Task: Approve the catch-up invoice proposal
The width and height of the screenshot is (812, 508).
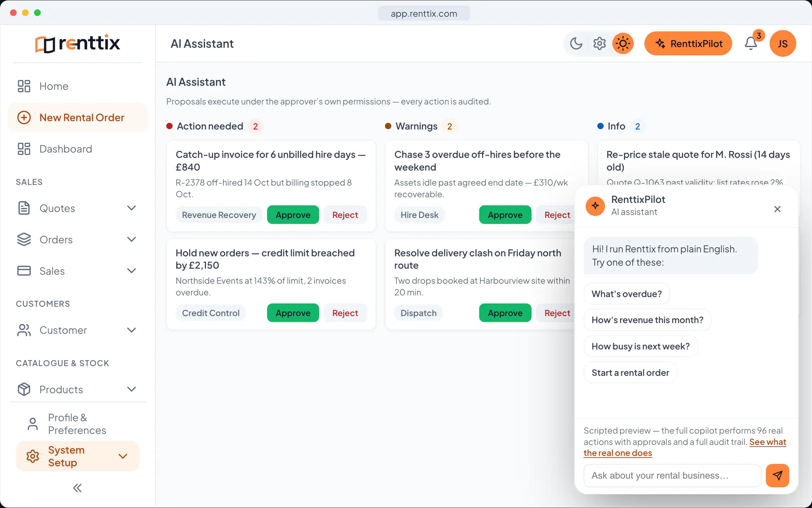Action: tap(293, 215)
